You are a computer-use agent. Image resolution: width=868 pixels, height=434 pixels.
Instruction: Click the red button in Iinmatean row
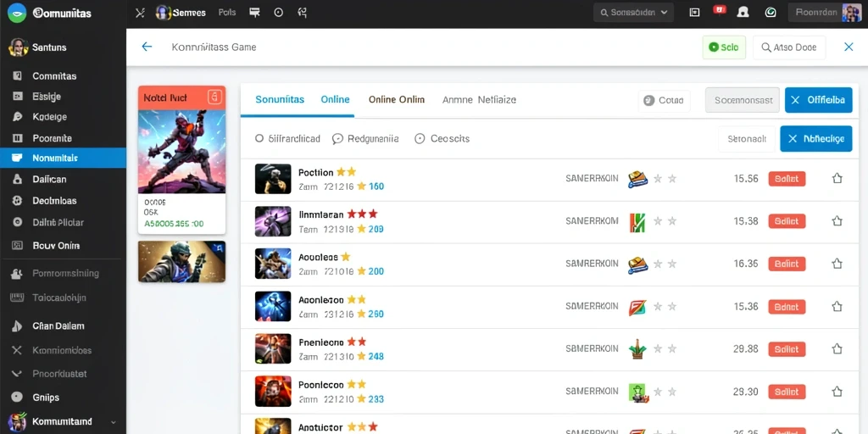[x=787, y=221]
